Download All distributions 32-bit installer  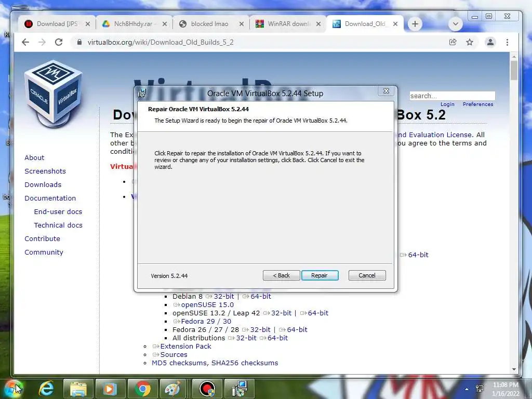[246, 338]
